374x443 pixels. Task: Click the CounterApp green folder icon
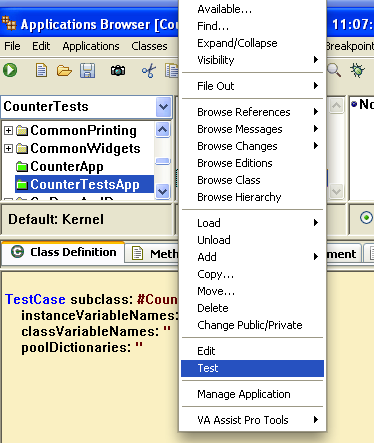[22, 166]
